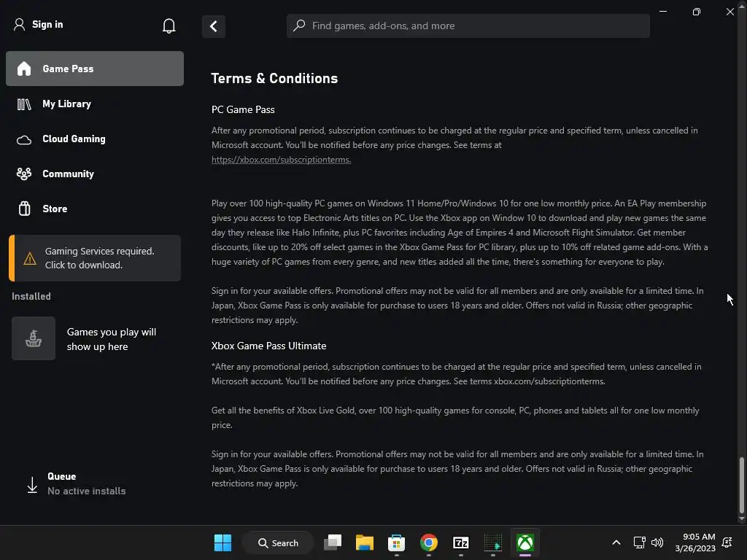Show hidden system tray icons
The width and height of the screenshot is (747, 560).
[616, 542]
